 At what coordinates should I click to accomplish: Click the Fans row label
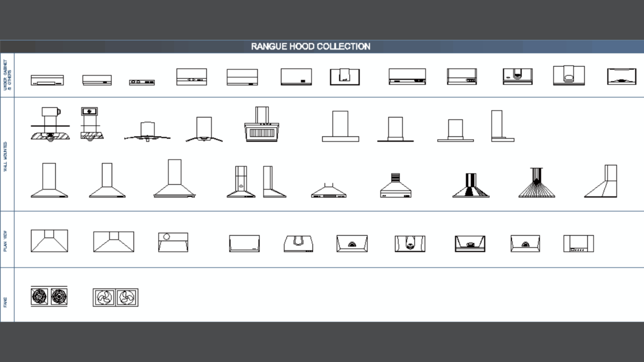5,302
